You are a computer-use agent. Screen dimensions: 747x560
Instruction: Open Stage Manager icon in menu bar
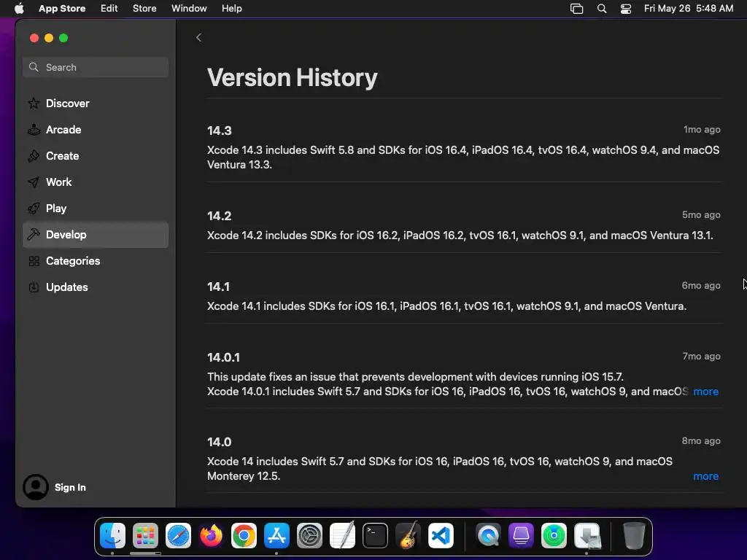(576, 9)
